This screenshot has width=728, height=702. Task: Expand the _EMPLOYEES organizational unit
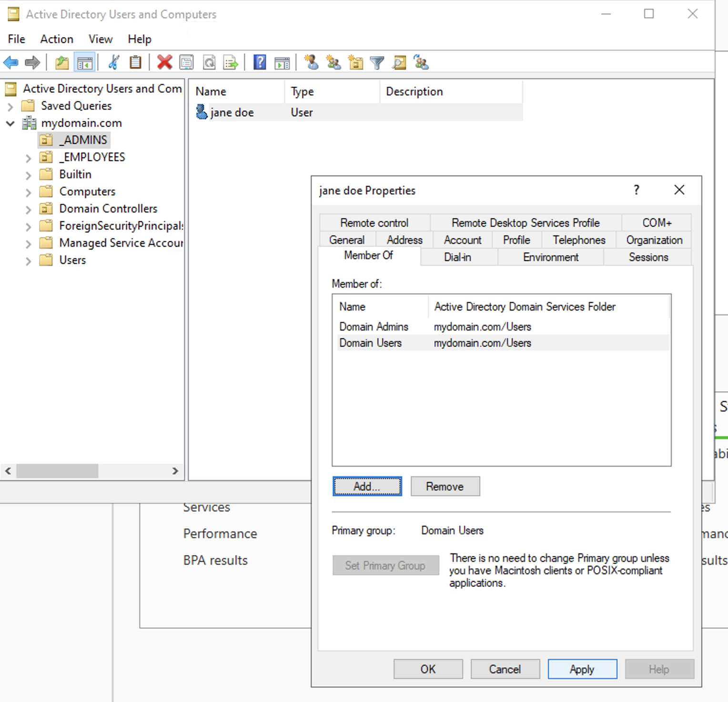coord(28,158)
